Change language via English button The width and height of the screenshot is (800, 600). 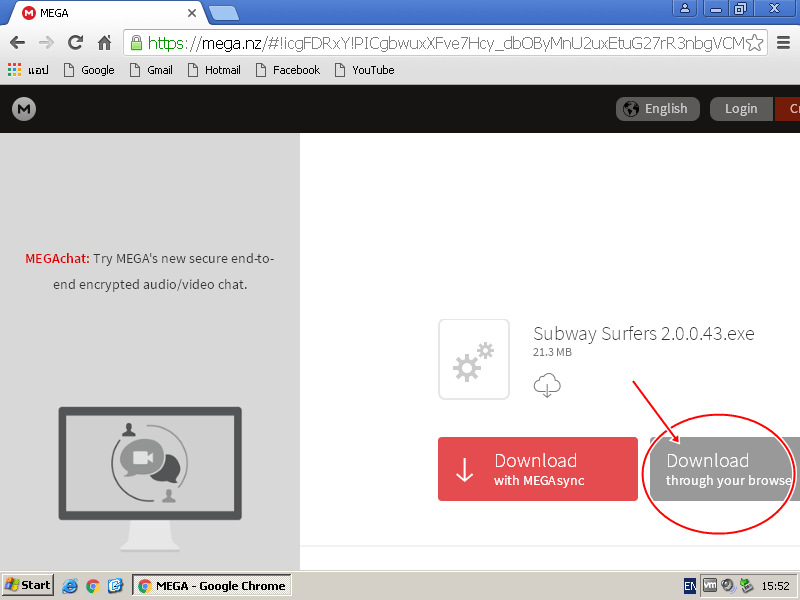coord(657,109)
